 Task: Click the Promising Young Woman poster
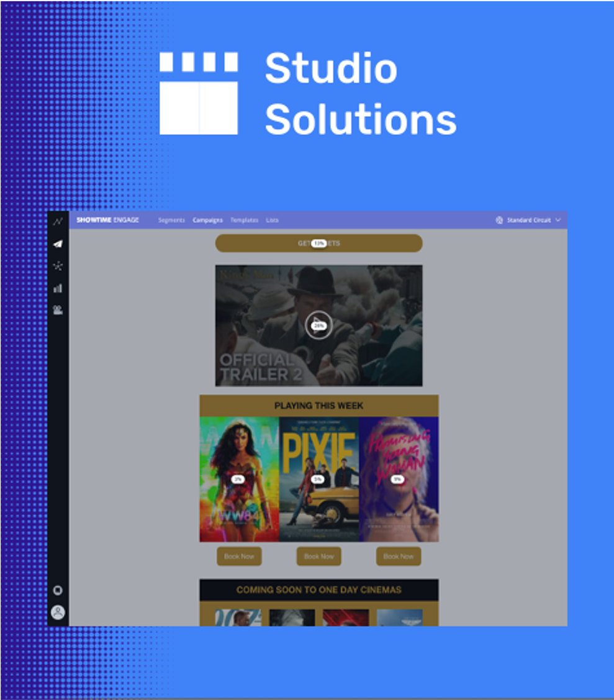[399, 480]
